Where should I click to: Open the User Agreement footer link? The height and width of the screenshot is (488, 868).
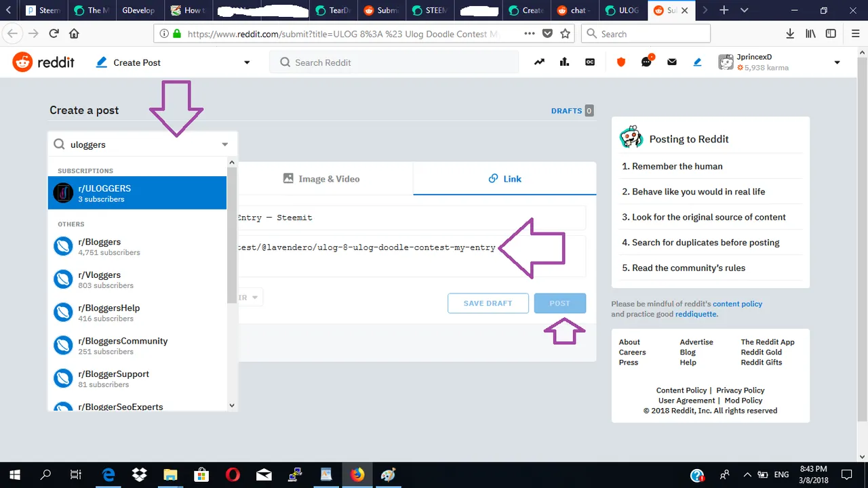coord(686,400)
